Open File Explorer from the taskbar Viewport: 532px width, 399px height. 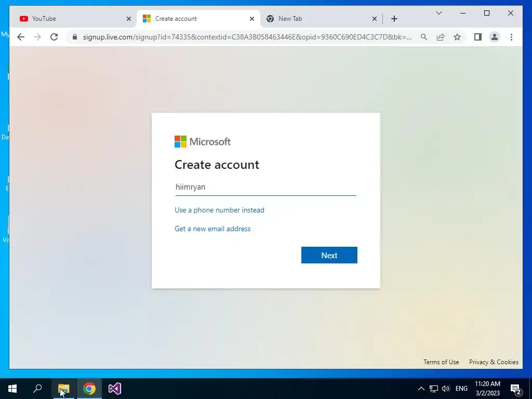tap(63, 389)
